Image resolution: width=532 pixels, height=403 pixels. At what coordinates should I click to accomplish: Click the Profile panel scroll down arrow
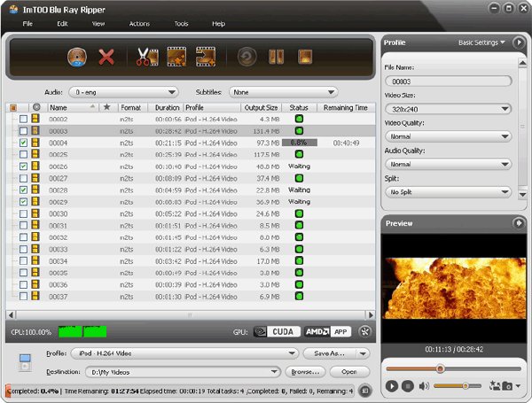pos(522,195)
